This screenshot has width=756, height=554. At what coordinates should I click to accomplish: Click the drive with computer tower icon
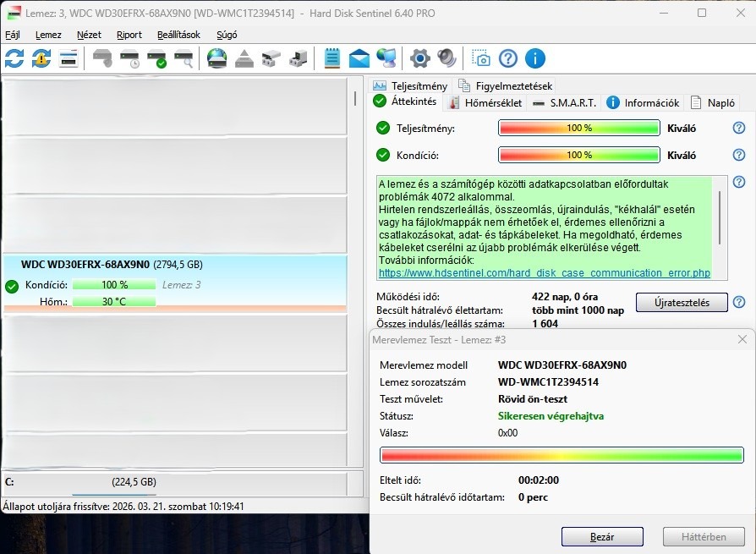tap(299, 58)
